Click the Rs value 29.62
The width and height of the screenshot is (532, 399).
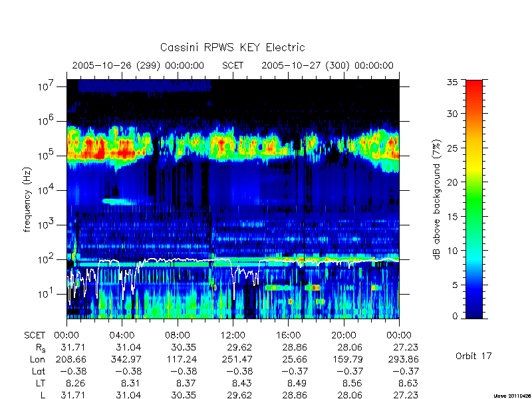[239, 347]
